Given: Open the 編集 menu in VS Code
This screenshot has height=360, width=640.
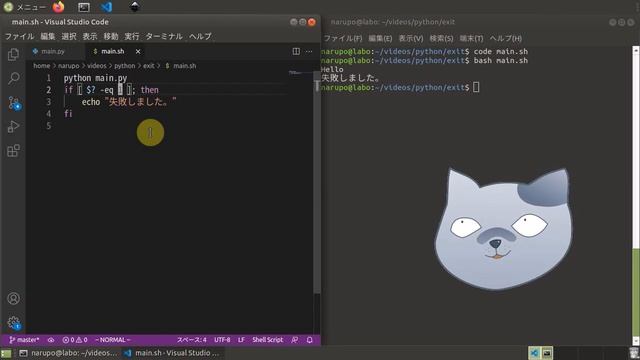Looking at the screenshot, I should 47,36.
